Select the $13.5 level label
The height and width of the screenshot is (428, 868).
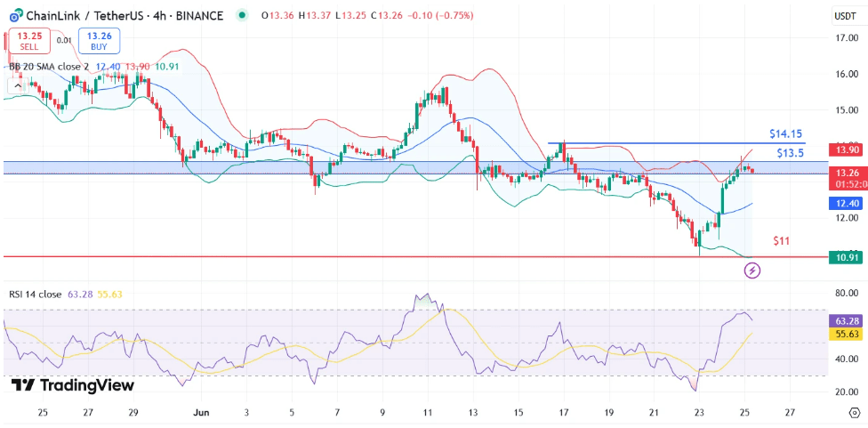click(790, 153)
